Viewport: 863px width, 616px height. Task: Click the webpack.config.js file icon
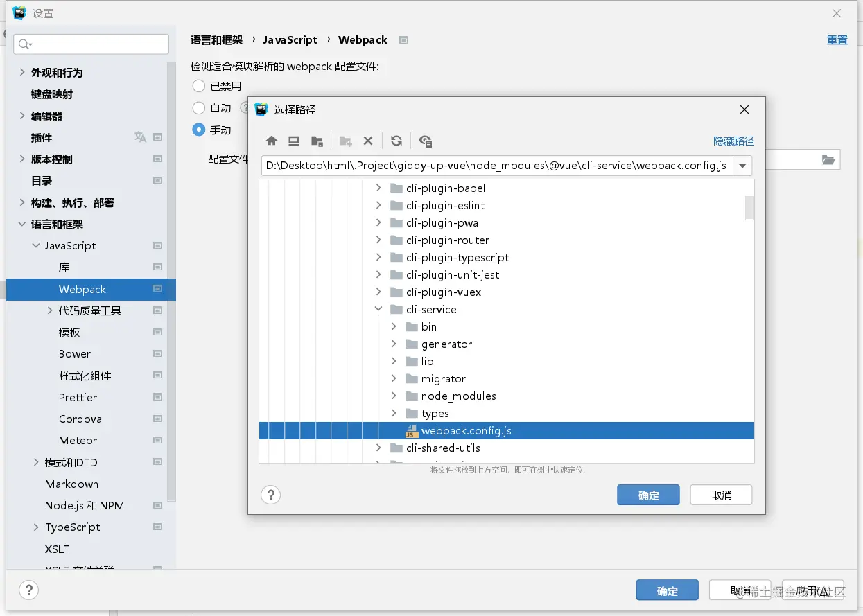(412, 431)
